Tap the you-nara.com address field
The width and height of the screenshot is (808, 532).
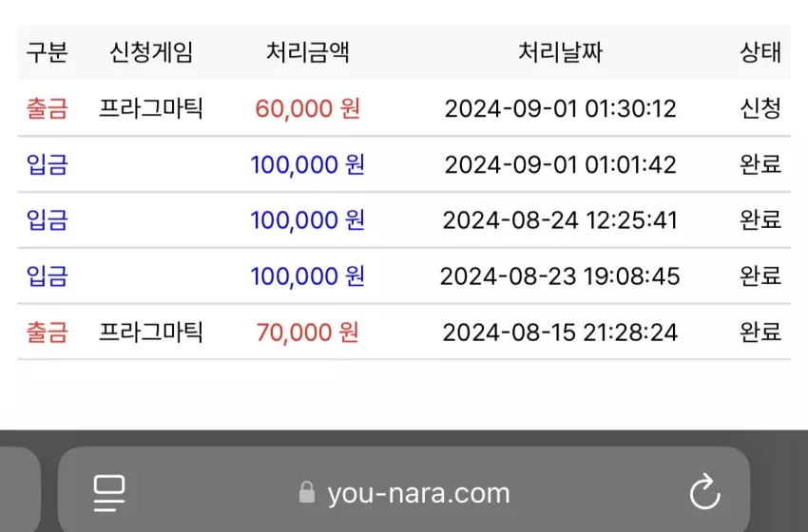404,489
